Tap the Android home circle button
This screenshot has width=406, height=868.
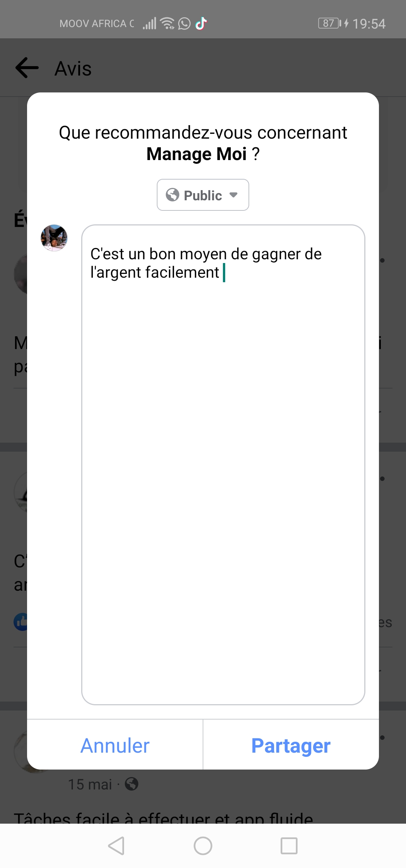(203, 846)
